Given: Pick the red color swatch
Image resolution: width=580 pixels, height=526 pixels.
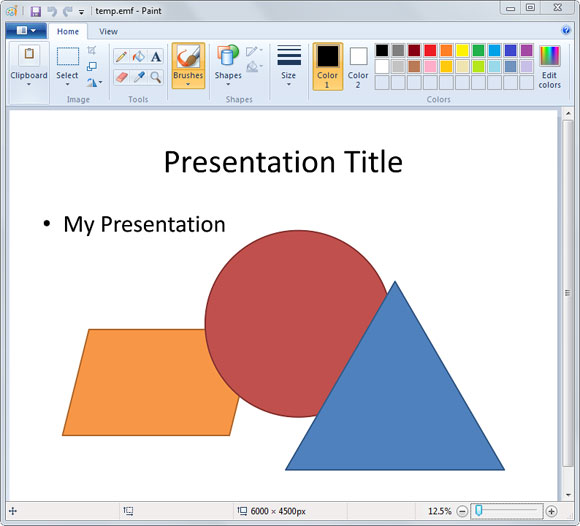Looking at the screenshot, I should coord(430,50).
